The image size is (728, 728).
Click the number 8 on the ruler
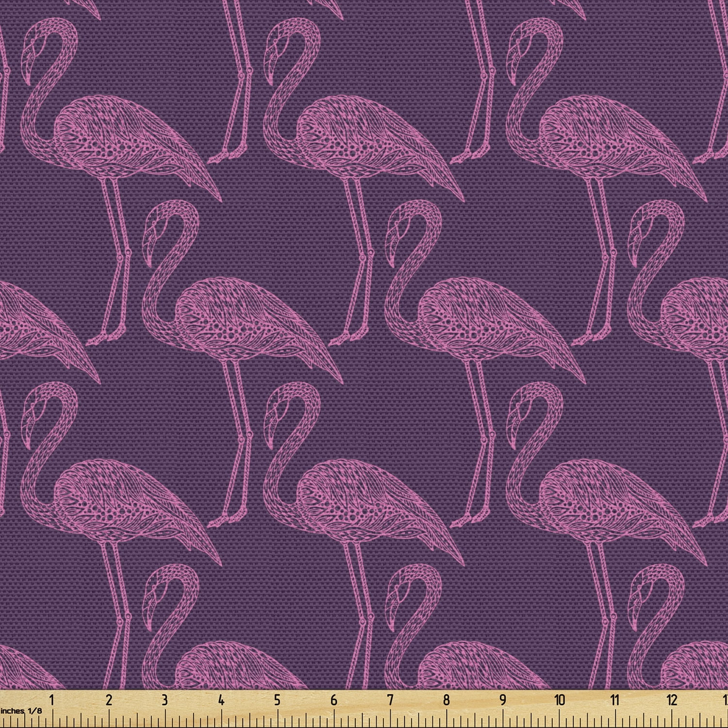[x=447, y=699]
